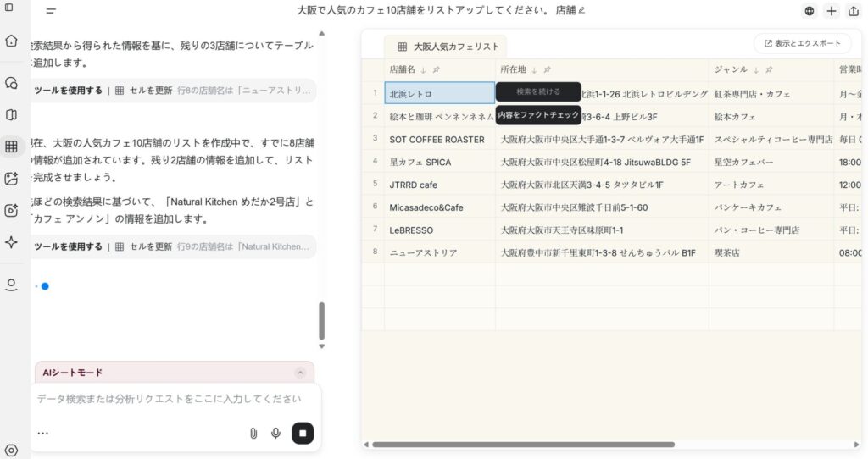Open the settings icon at sidebar bottom
868x459 pixels.
(11, 451)
